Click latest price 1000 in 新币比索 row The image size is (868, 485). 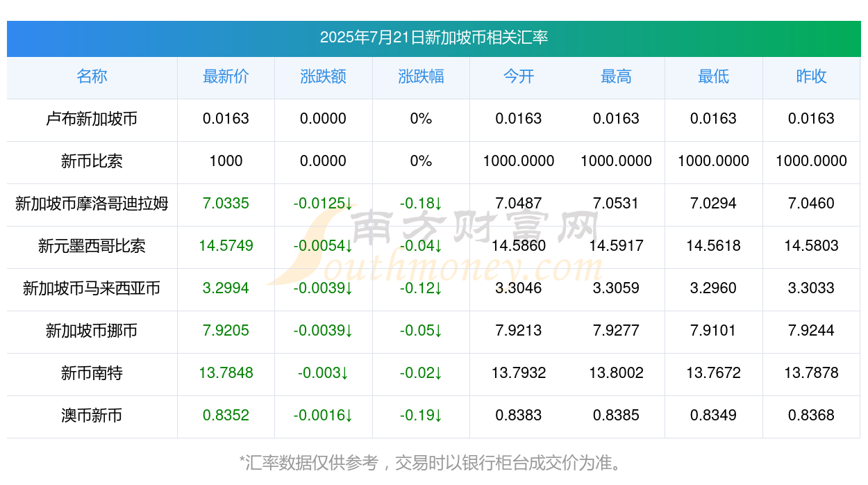226,161
